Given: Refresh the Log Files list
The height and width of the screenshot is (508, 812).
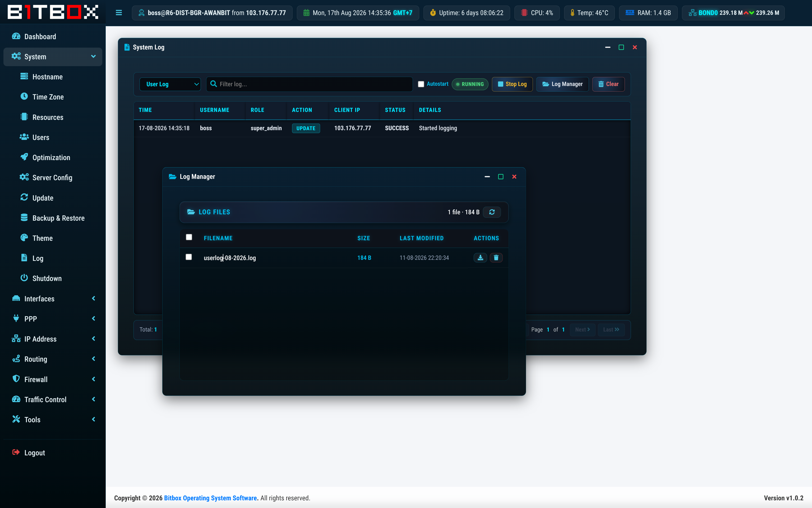Looking at the screenshot, I should coord(492,212).
